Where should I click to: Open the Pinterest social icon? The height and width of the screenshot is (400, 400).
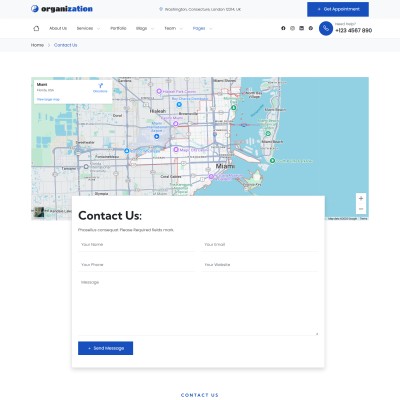tap(311, 28)
